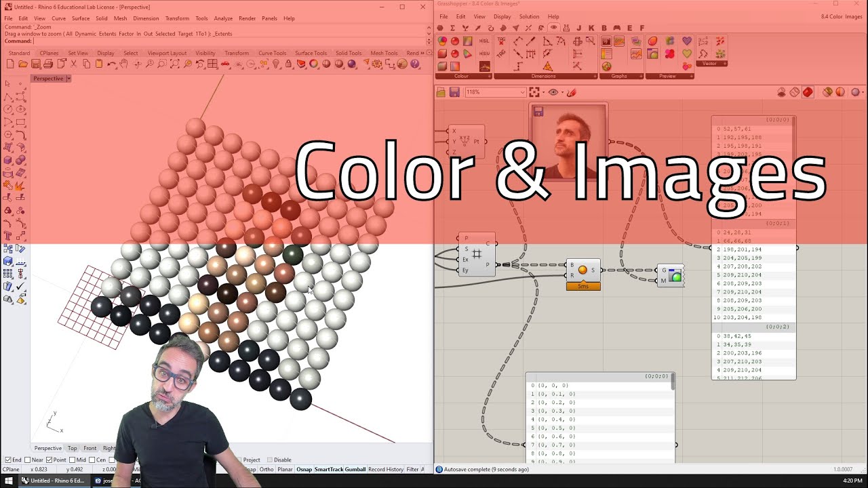Save Grasshopper definition with canvas save icon
Viewport: 868px width, 488px height.
(454, 92)
